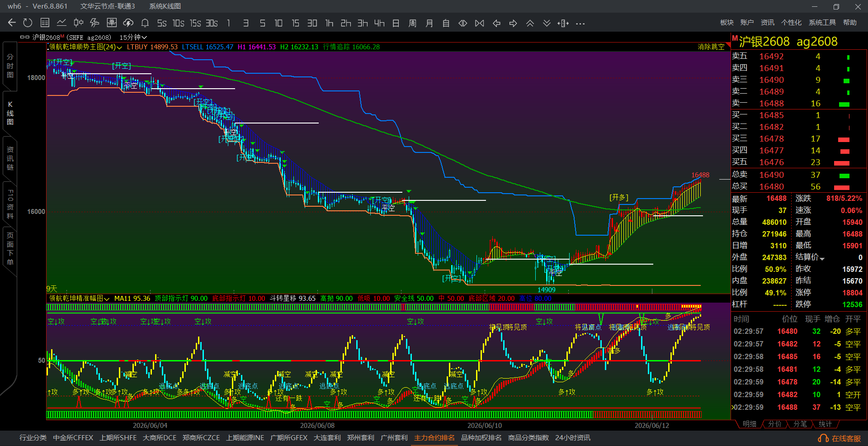The image size is (868, 446).
Task: Open the 上期所SHFE exchange list
Action: pyautogui.click(x=118, y=438)
